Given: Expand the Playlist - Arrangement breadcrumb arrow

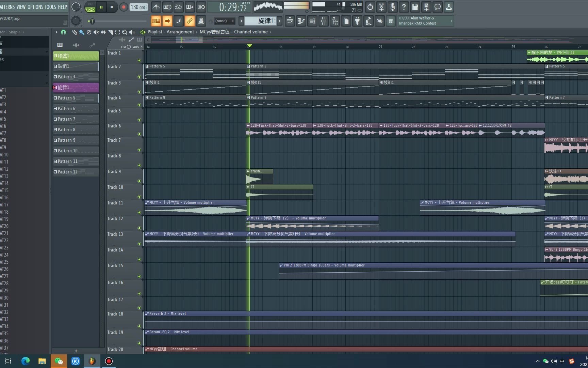Looking at the screenshot, I should 197,32.
